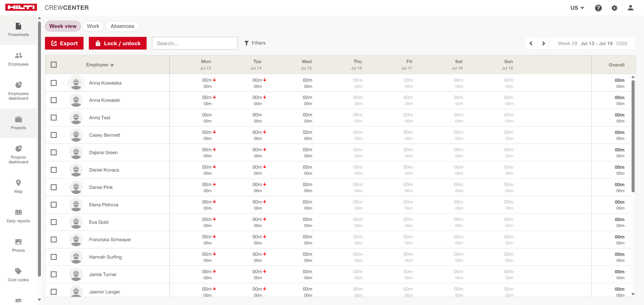Click the sidebar scroll down arrow
The width and height of the screenshot is (644, 305).
click(x=39, y=299)
